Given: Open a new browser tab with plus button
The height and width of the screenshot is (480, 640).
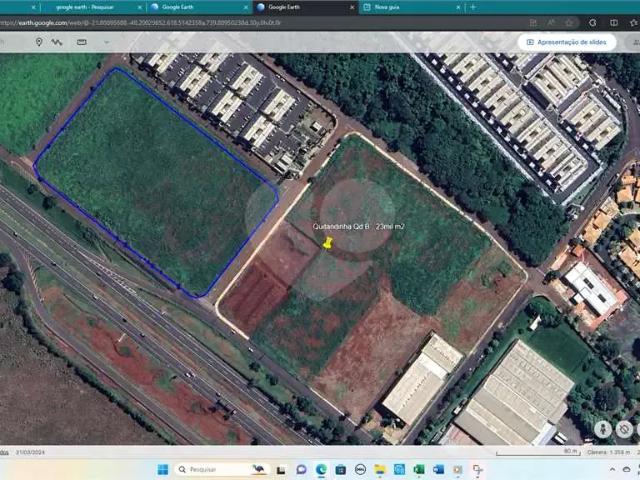Looking at the screenshot, I should tap(473, 7).
